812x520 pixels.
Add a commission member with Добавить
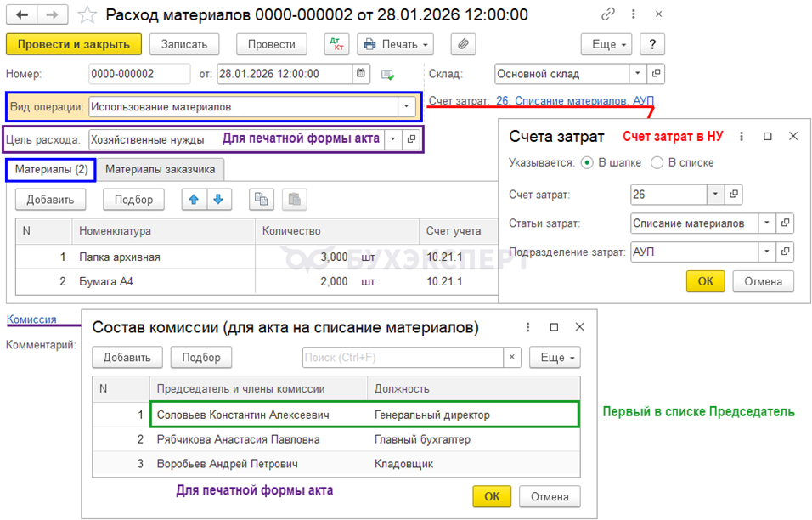[127, 358]
